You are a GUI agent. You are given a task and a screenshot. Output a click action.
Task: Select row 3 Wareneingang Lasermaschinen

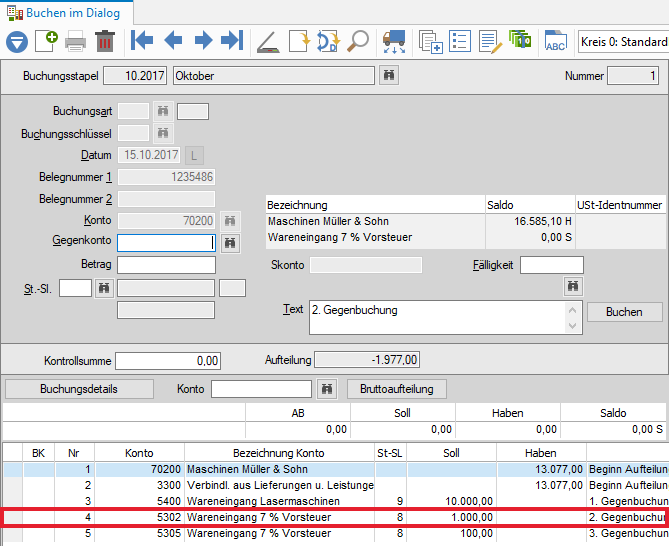pyautogui.click(x=334, y=501)
